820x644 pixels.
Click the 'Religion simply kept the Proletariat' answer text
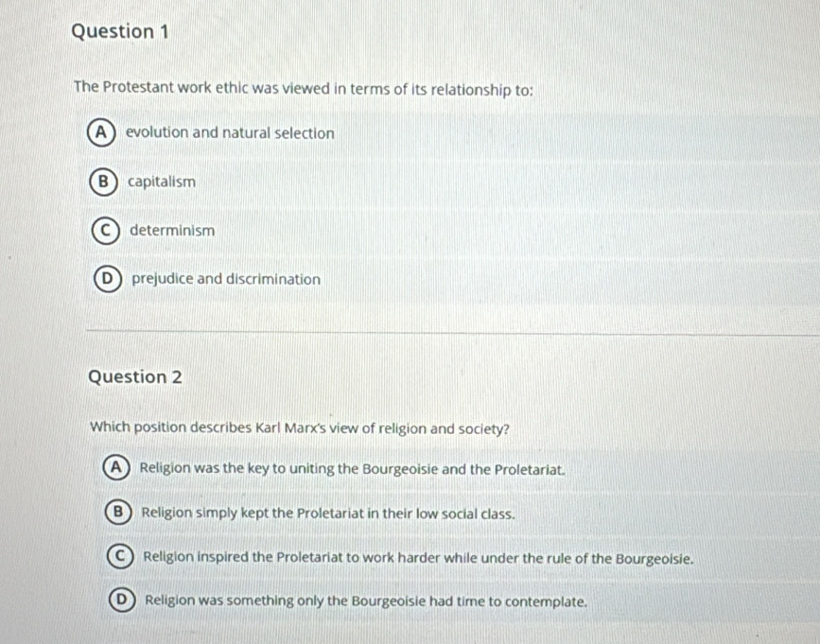[x=328, y=514]
